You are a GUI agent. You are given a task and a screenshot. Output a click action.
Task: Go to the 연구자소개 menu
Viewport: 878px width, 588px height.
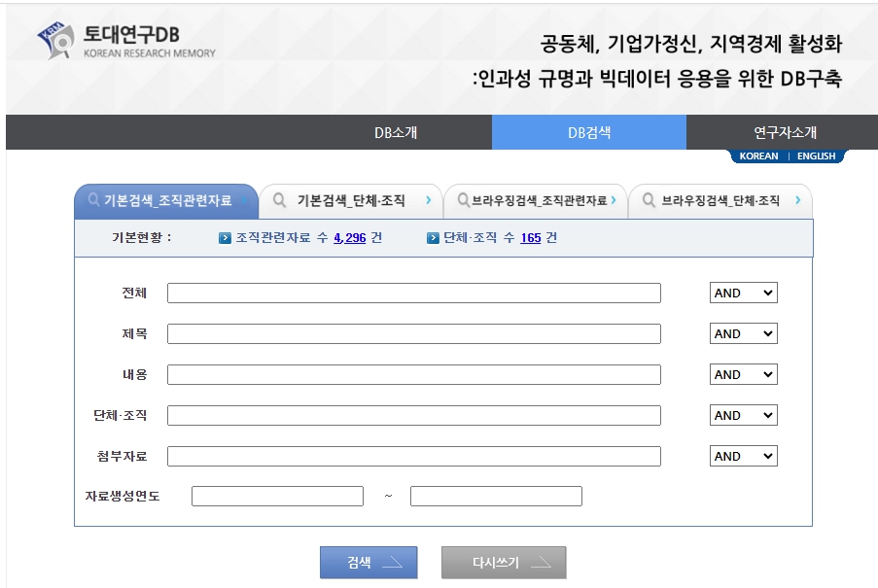click(785, 133)
